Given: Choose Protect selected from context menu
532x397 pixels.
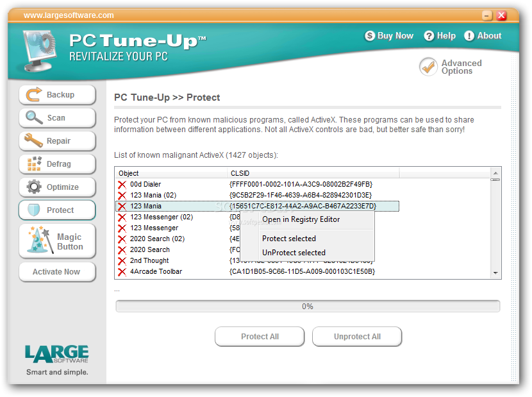Looking at the screenshot, I should pos(289,239).
